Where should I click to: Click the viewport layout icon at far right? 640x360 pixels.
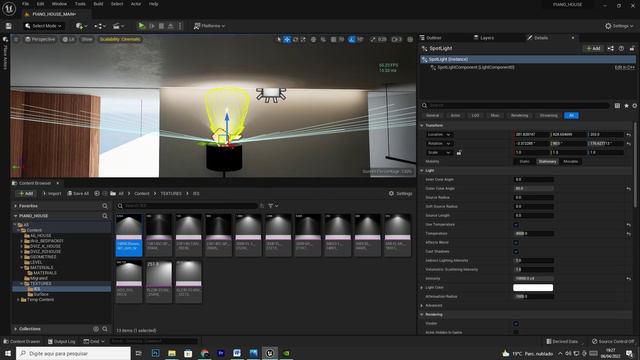tap(410, 39)
